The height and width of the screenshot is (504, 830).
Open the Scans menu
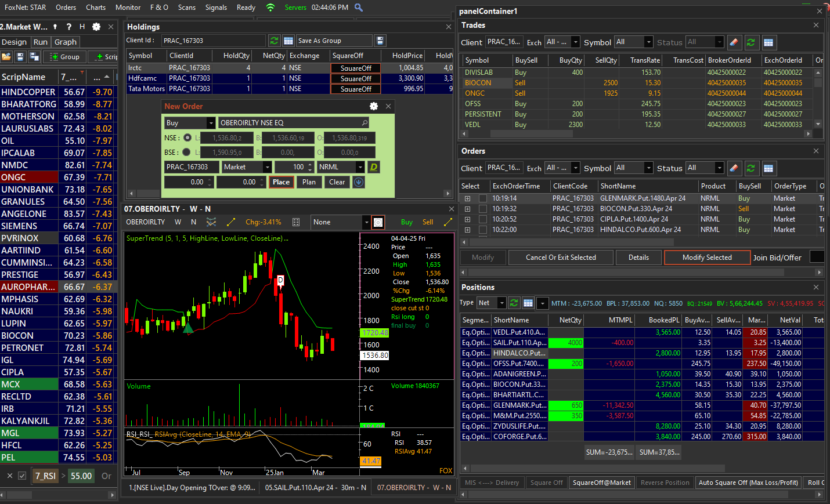pos(187,8)
